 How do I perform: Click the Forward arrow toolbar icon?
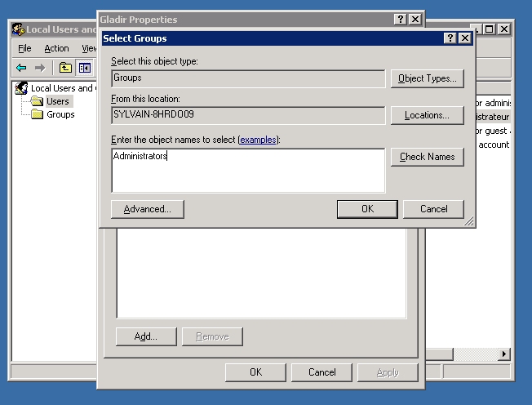click(x=40, y=68)
